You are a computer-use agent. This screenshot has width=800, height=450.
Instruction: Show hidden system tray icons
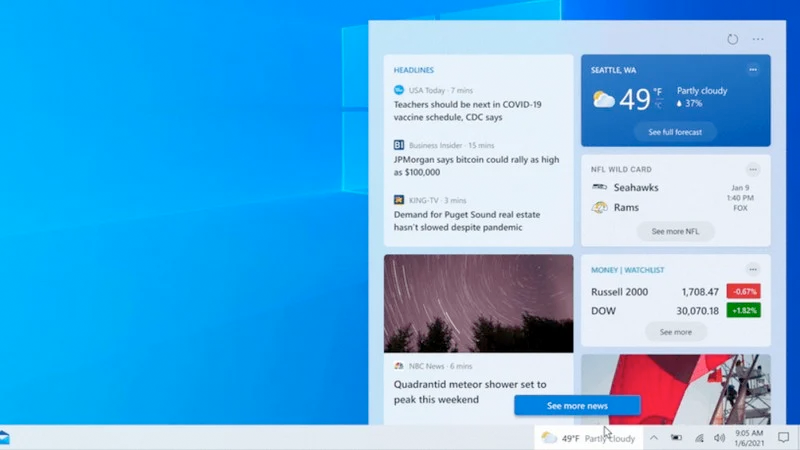(654, 438)
